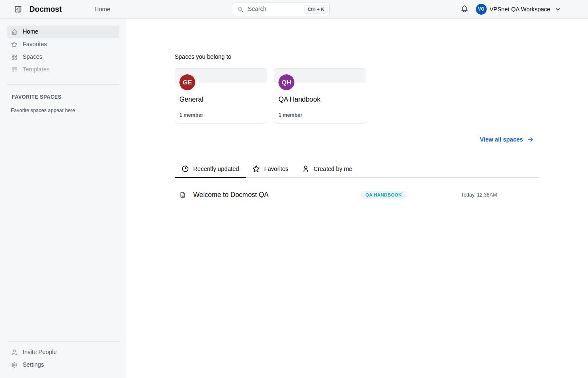Expand the VPSnet QA Workspace dropdown chevron

[x=558, y=9]
